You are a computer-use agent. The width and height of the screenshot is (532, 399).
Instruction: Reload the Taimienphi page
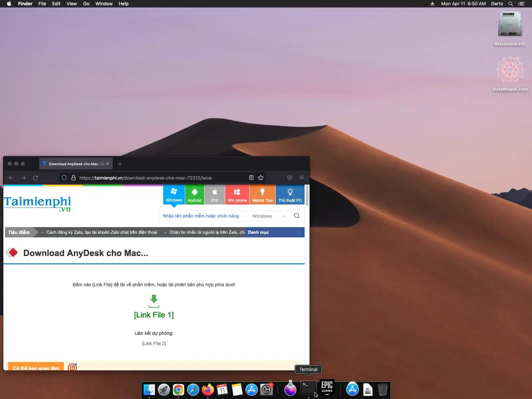[35, 178]
